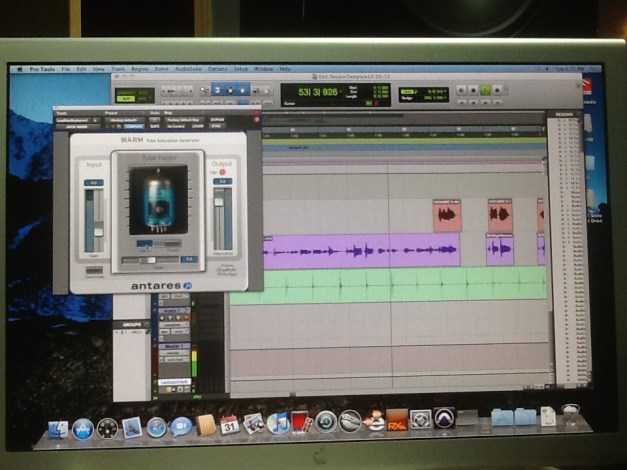
Task: Open iTunes from the Dock
Action: click(x=278, y=423)
